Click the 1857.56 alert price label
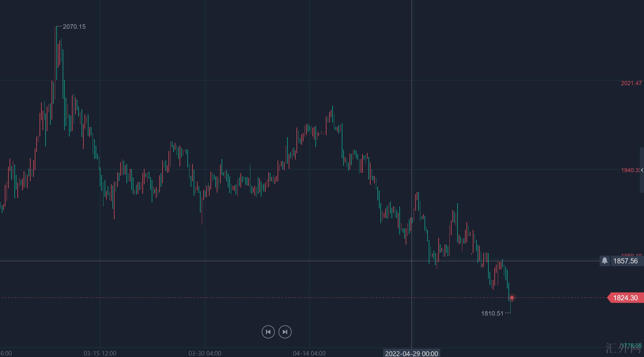The height and width of the screenshot is (357, 644). click(x=625, y=261)
